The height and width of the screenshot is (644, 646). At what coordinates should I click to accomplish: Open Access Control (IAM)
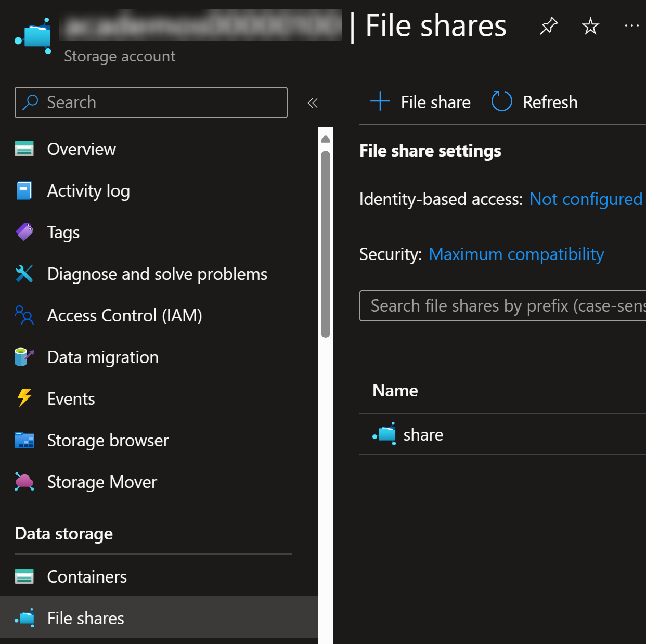tap(125, 316)
